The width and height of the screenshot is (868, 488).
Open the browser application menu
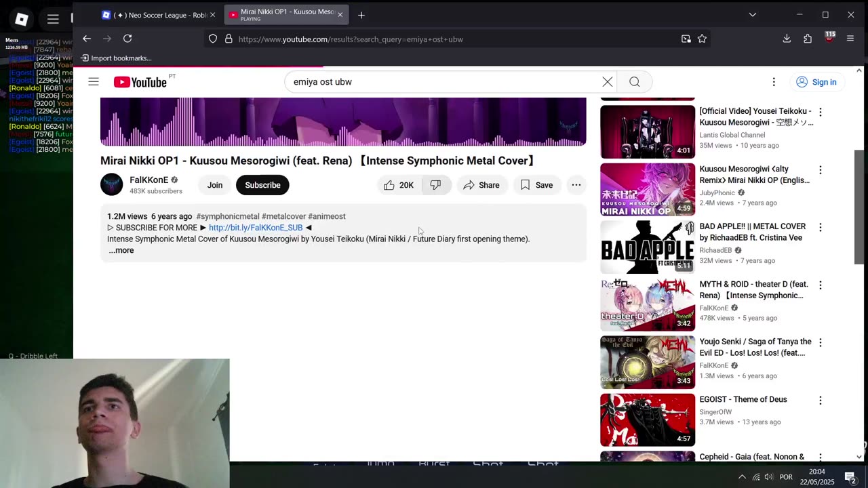coord(850,39)
